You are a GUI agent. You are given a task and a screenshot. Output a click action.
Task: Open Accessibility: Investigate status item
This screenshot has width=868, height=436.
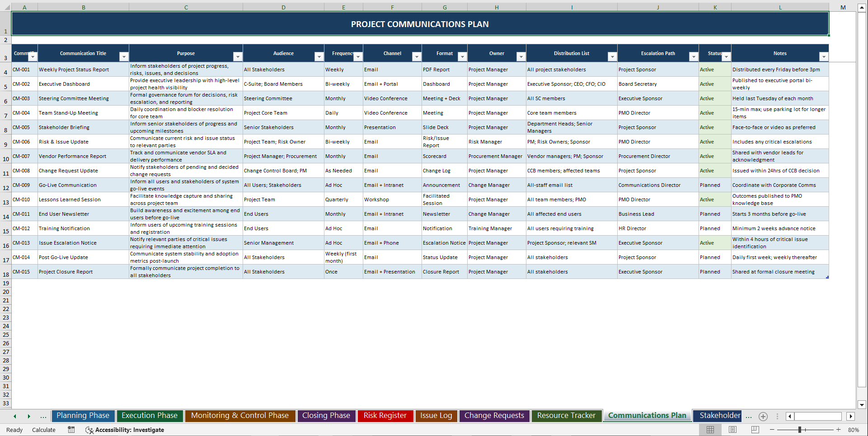[x=125, y=430]
